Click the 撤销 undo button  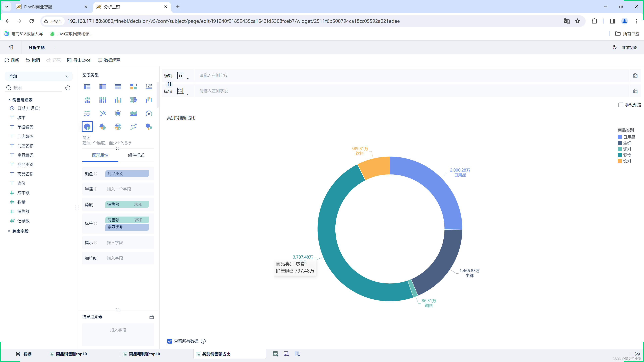[33, 60]
